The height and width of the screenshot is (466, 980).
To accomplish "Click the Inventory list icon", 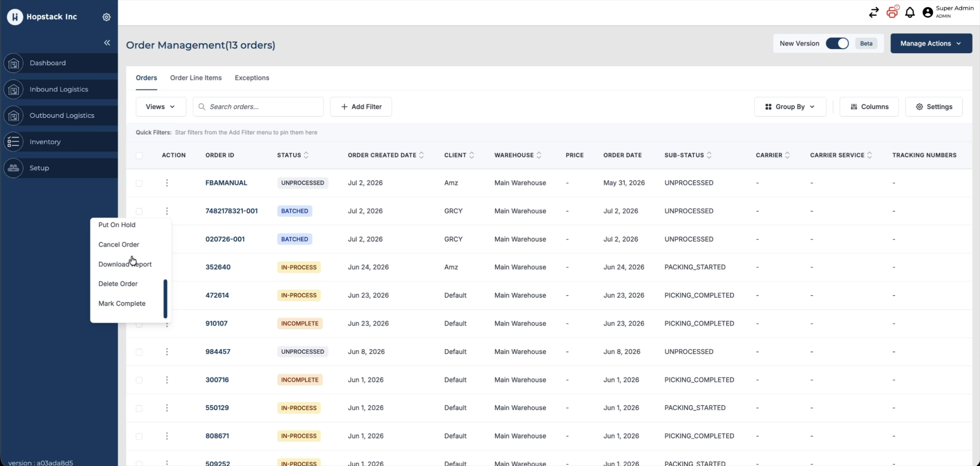I will tap(14, 142).
